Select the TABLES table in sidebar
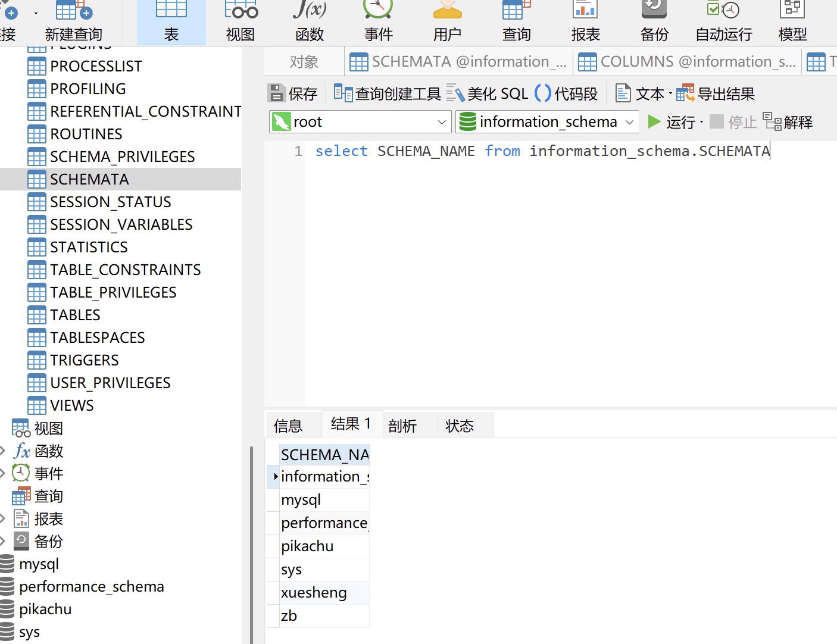 (x=75, y=315)
